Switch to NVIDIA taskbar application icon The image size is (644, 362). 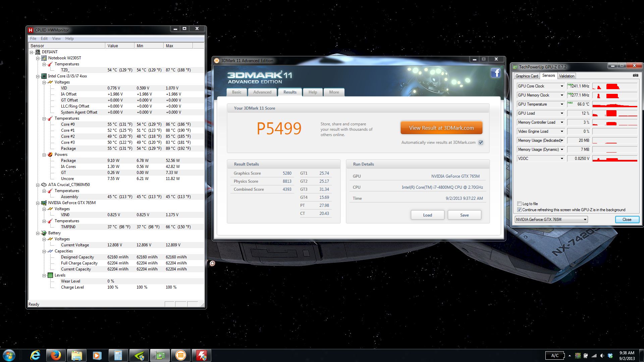(x=139, y=355)
